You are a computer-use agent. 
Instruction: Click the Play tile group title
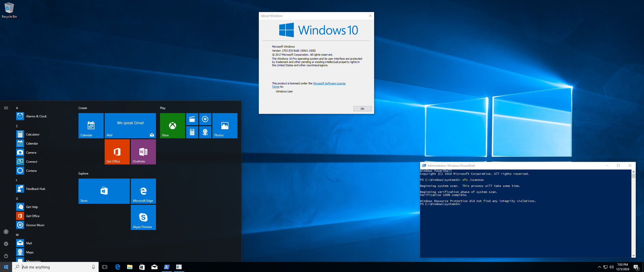pos(163,108)
